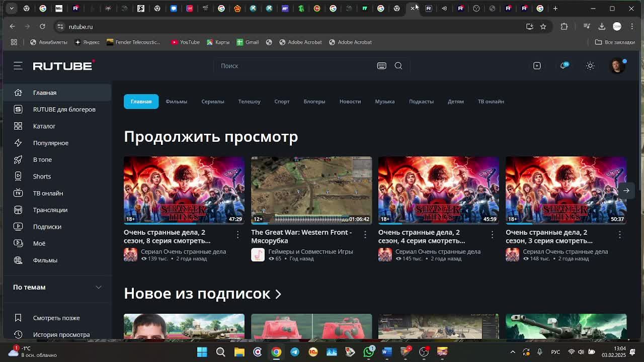The height and width of the screenshot is (362, 644).
Task: Click the rutube.ru address bar
Action: [x=292, y=27]
